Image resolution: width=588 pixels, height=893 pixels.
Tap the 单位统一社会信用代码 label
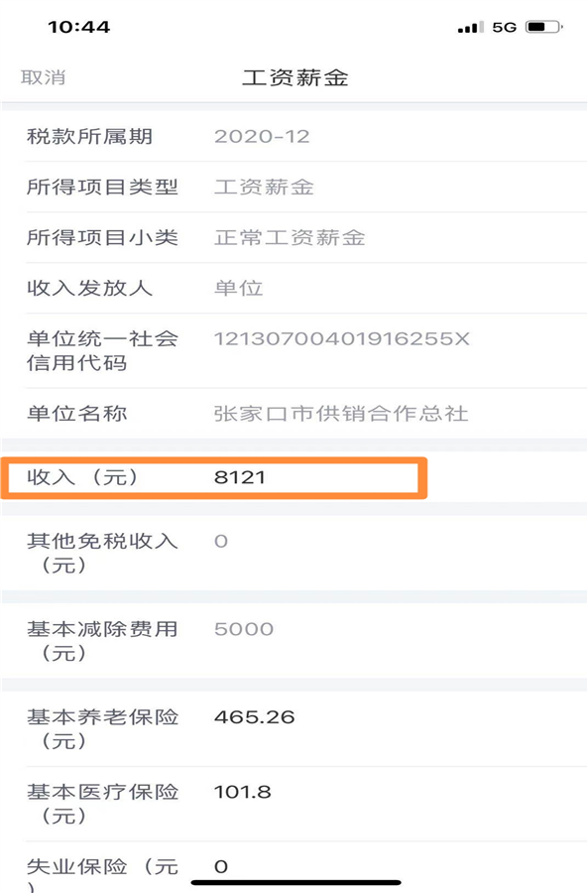pos(102,351)
